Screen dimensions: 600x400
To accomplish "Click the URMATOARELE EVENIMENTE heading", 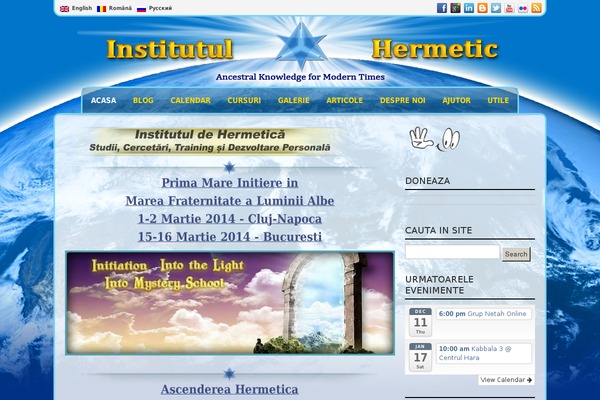I will click(x=439, y=285).
